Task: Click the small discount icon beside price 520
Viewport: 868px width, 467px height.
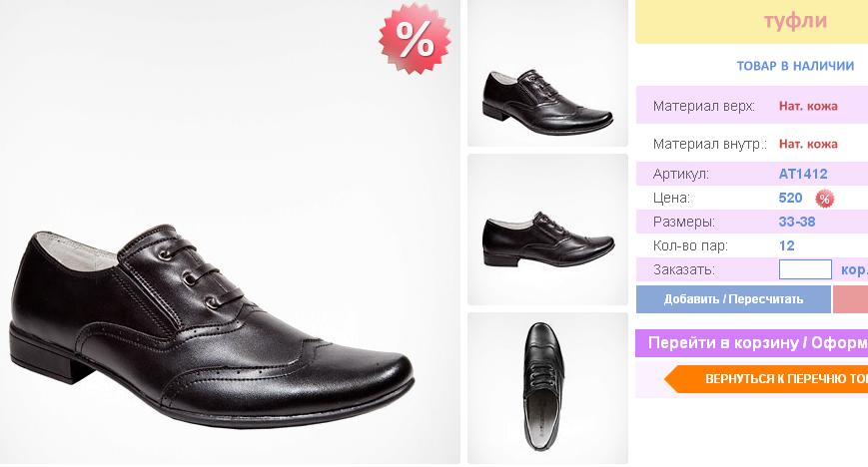Action: tap(824, 199)
